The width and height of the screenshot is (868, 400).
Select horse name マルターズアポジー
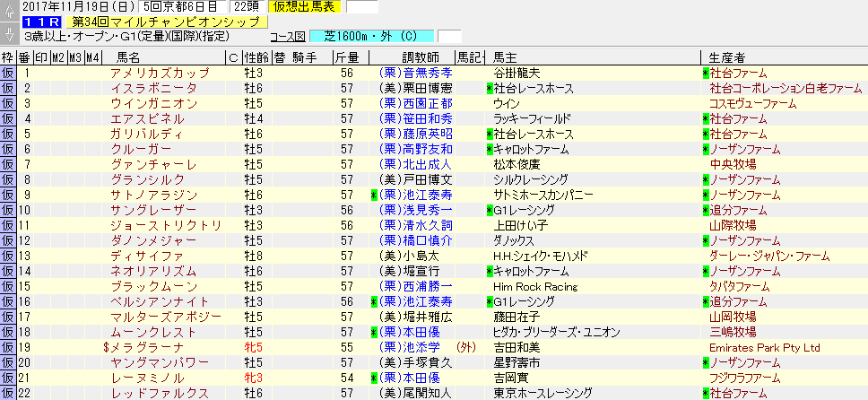pyautogui.click(x=166, y=317)
